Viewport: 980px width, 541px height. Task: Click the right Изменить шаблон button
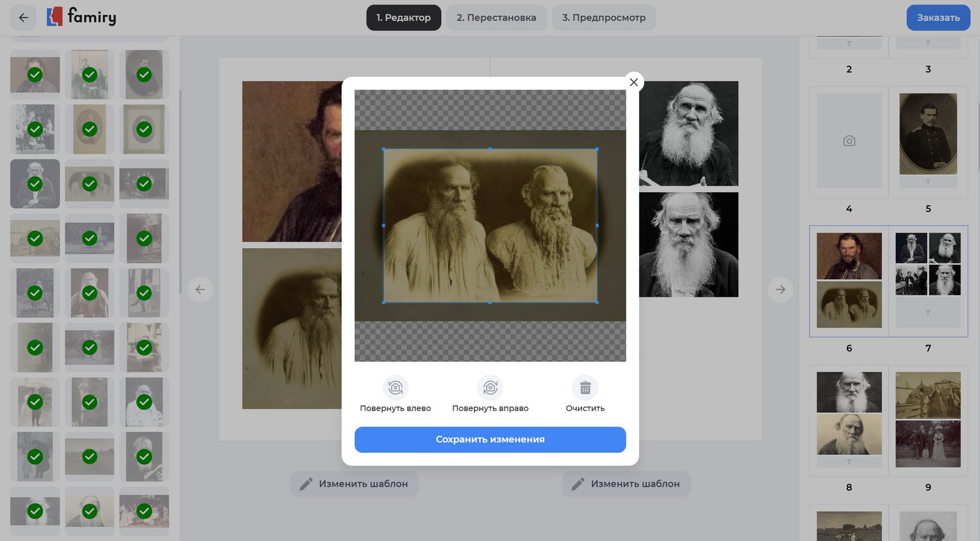tap(626, 484)
